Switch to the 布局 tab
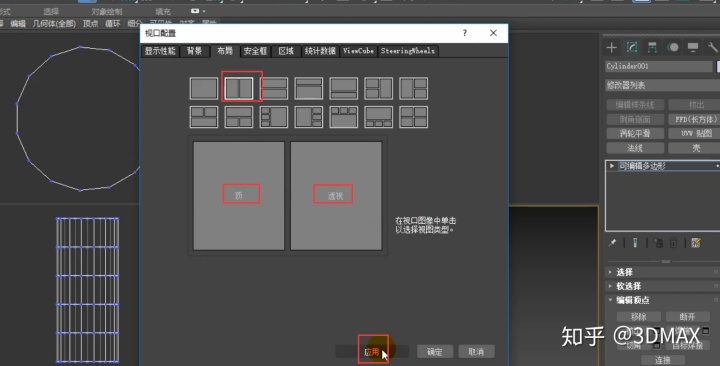The height and width of the screenshot is (366, 720). click(x=225, y=51)
